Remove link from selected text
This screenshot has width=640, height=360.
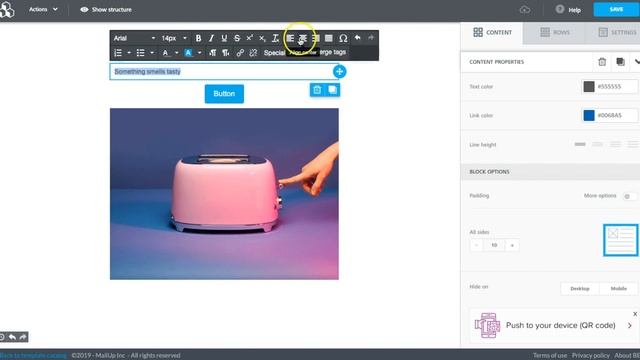tap(253, 53)
